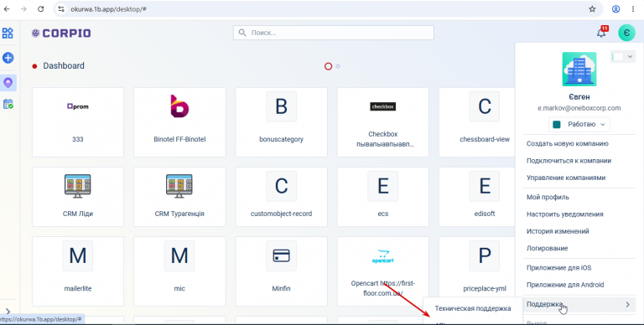Bookmark this page with star
Screen dimensions: 644x325
[x=592, y=9]
